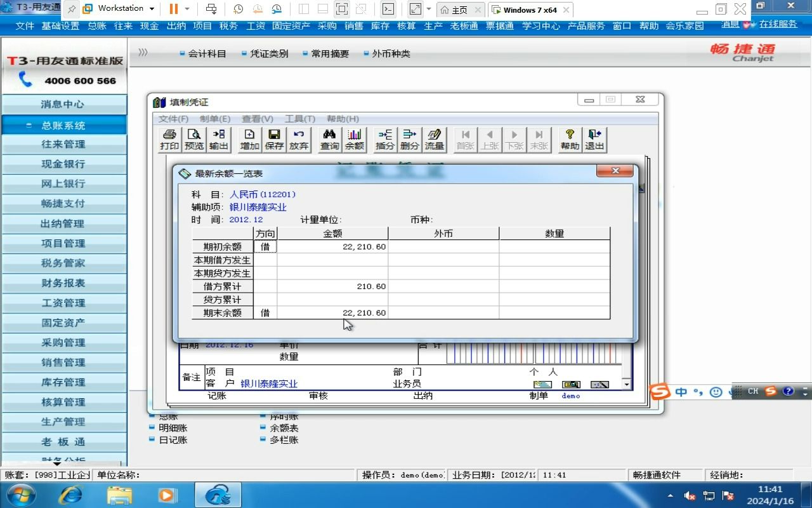Select 财务报表 in the left sidebar
Image resolution: width=812 pixels, height=508 pixels.
64,283
